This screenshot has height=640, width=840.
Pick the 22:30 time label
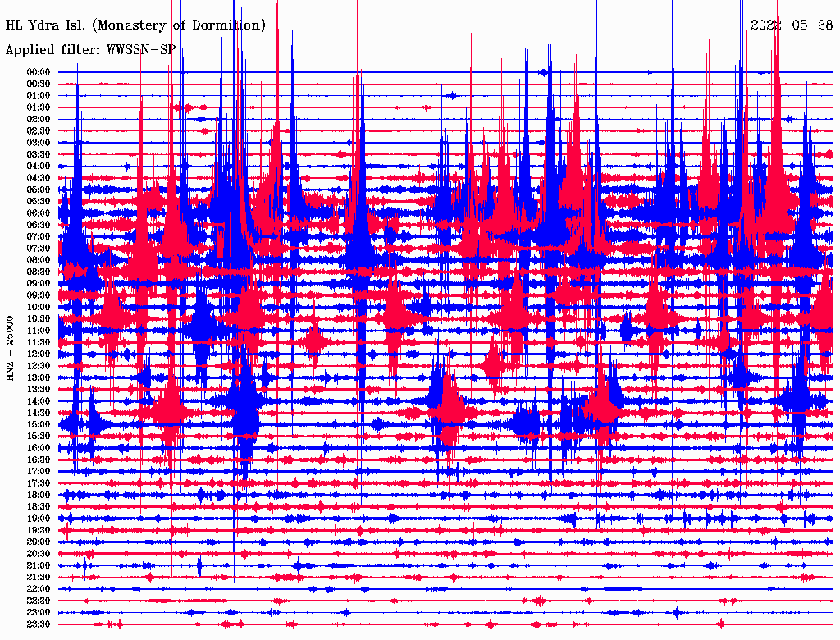coord(39,601)
